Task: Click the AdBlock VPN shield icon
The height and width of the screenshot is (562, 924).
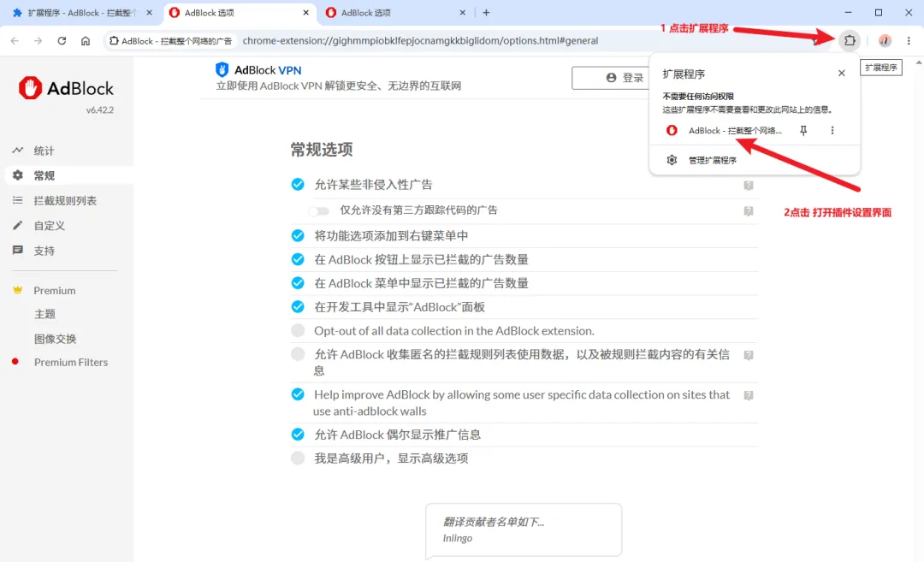Action: tap(222, 69)
